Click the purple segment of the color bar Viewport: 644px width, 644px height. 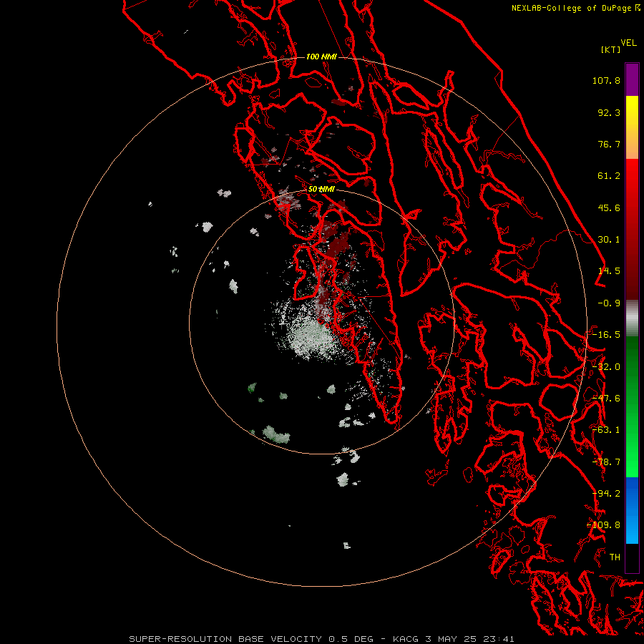click(x=632, y=79)
